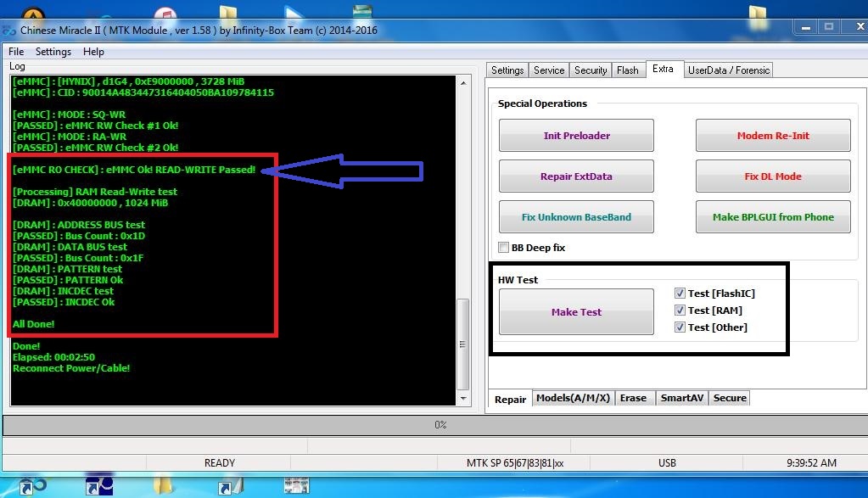
Task: Open UserData / Forensic tab
Action: click(729, 70)
